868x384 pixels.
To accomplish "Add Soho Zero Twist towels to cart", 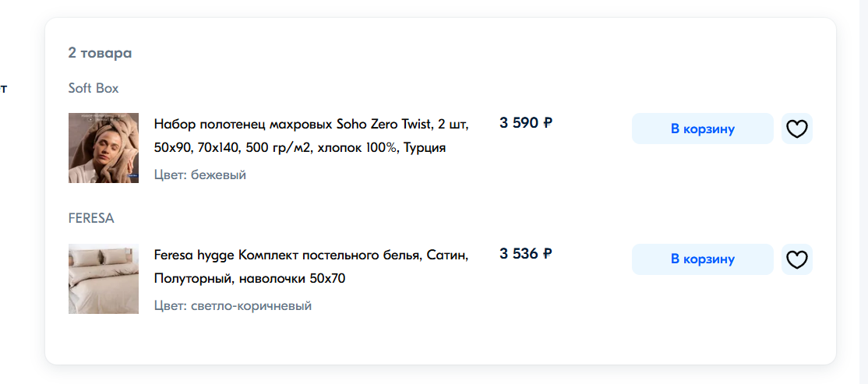I will pyautogui.click(x=703, y=129).
